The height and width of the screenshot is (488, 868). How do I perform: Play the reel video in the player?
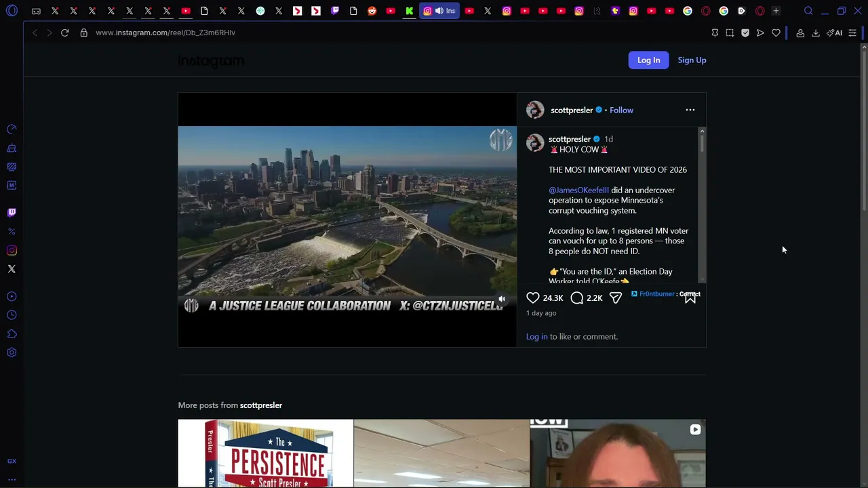[347, 220]
